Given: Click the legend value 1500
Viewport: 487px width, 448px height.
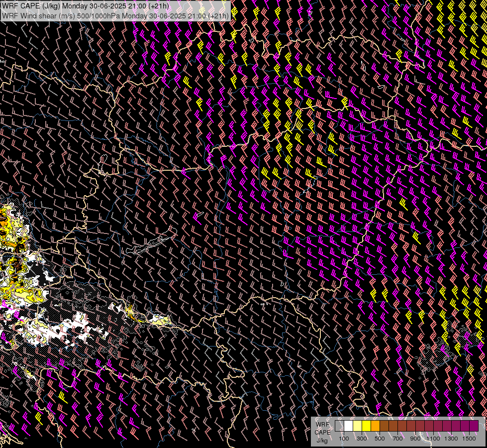Looking at the screenshot, I should [x=469, y=439].
